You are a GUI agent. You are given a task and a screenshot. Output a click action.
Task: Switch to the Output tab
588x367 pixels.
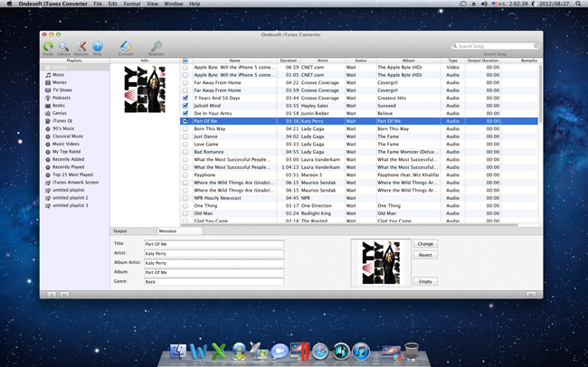click(120, 231)
